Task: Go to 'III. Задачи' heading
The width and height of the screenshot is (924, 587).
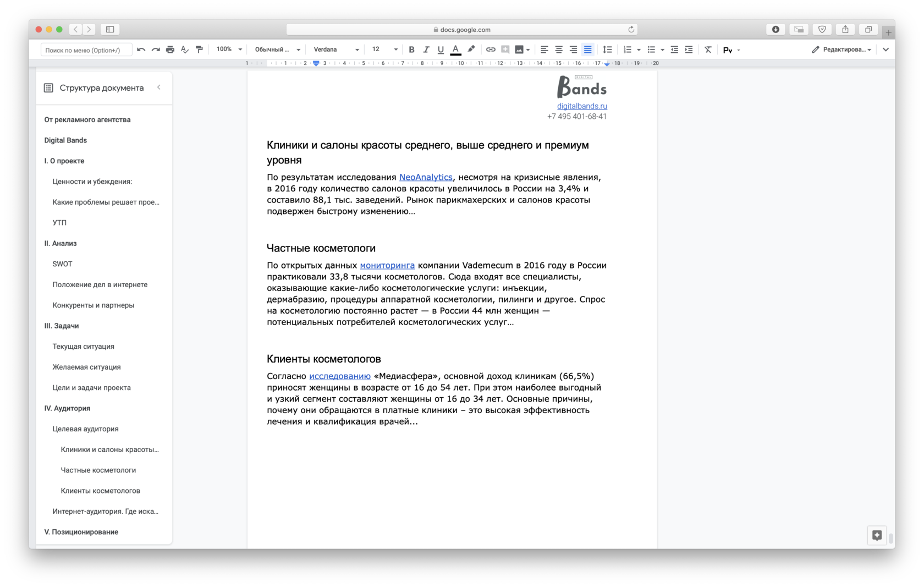Action: click(62, 326)
